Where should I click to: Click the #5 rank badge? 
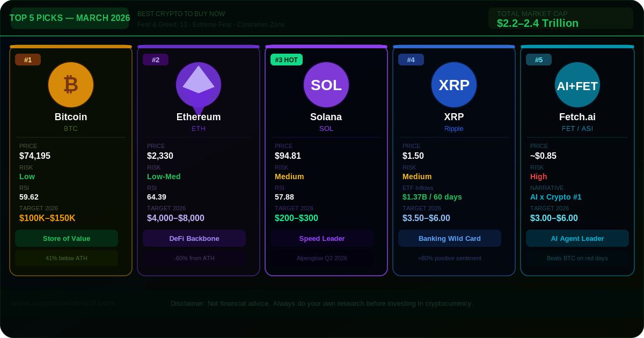[x=539, y=60]
